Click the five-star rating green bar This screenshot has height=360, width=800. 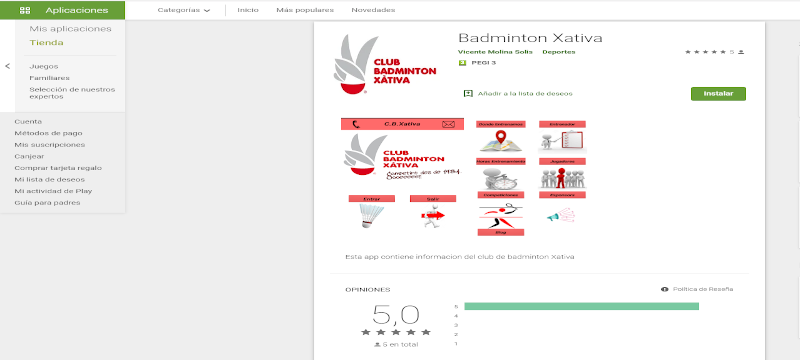(581, 306)
